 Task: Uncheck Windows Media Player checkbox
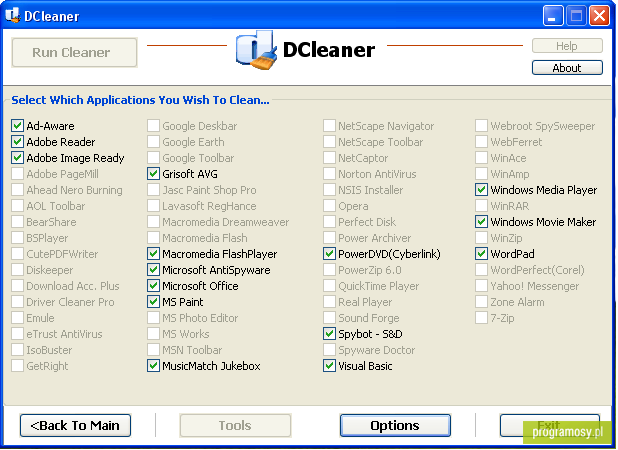click(481, 190)
